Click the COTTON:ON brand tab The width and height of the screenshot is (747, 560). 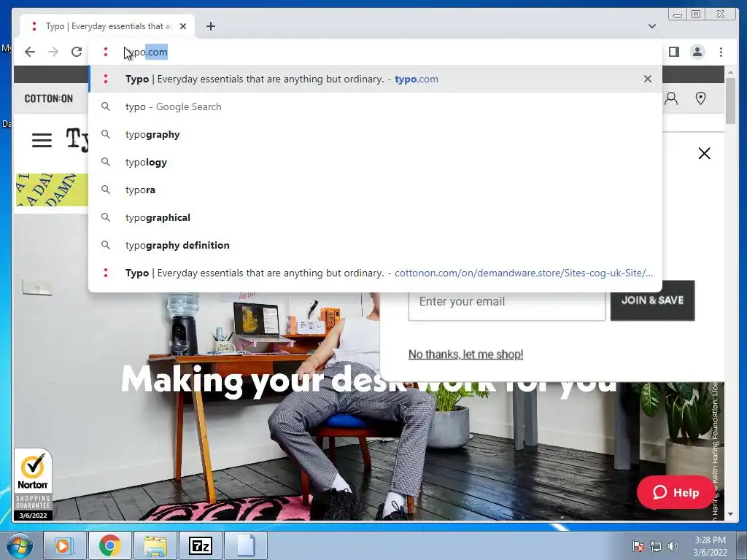[x=49, y=98]
